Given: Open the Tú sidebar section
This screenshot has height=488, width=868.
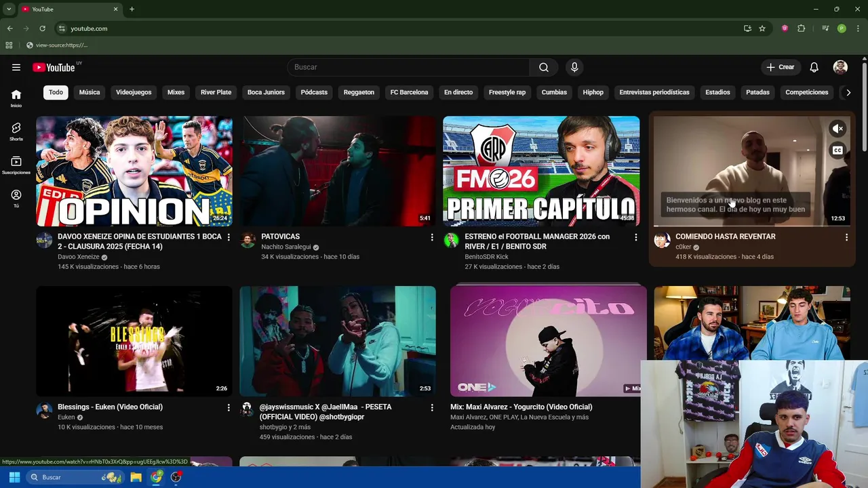Looking at the screenshot, I should 16,199.
